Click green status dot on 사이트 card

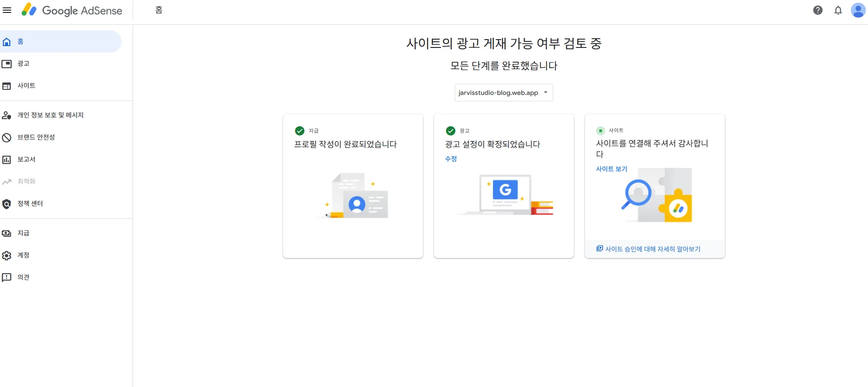click(x=601, y=131)
